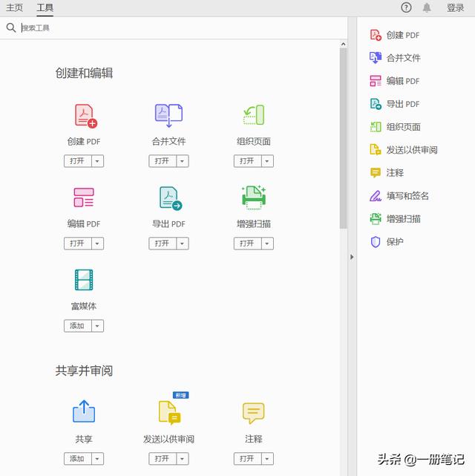The height and width of the screenshot is (476, 475).
Task: Click 登录 to sign in
Action: tap(455, 7)
